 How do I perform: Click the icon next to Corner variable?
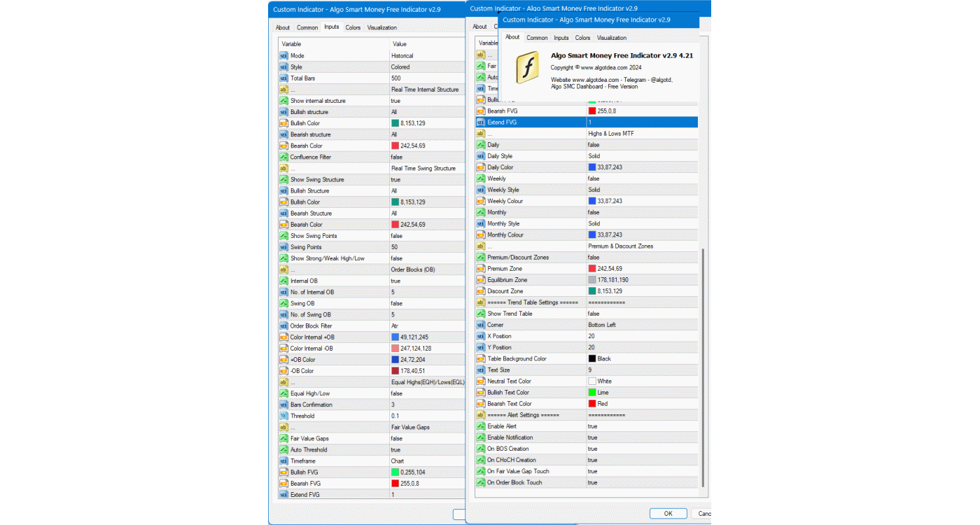click(x=480, y=325)
